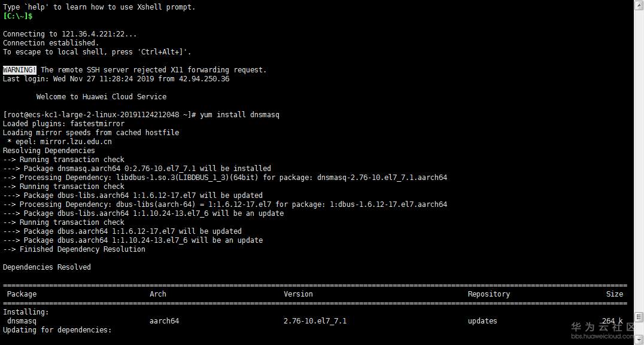This screenshot has width=644, height=345.
Task: Click the Version column header
Action: pyautogui.click(x=298, y=294)
